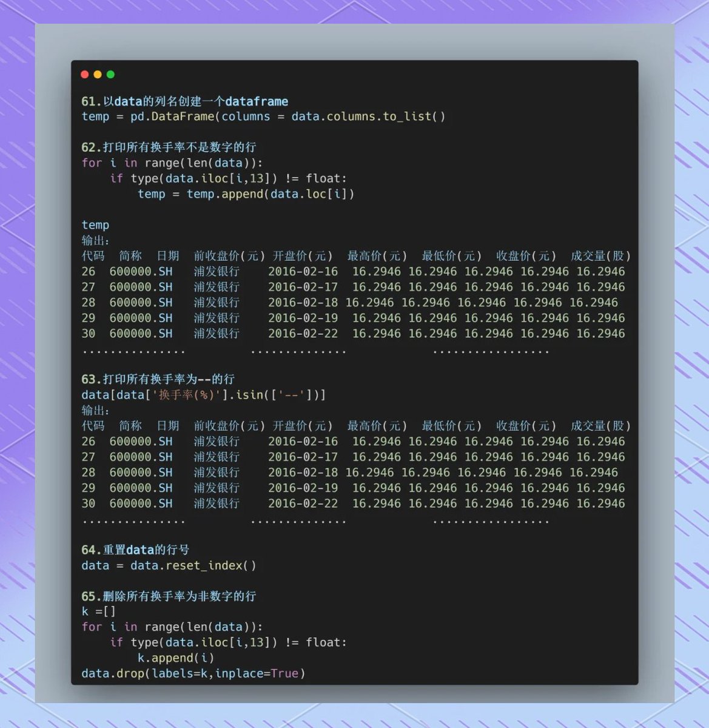Click "2016-02-17" date in section 62 output

click(x=303, y=287)
